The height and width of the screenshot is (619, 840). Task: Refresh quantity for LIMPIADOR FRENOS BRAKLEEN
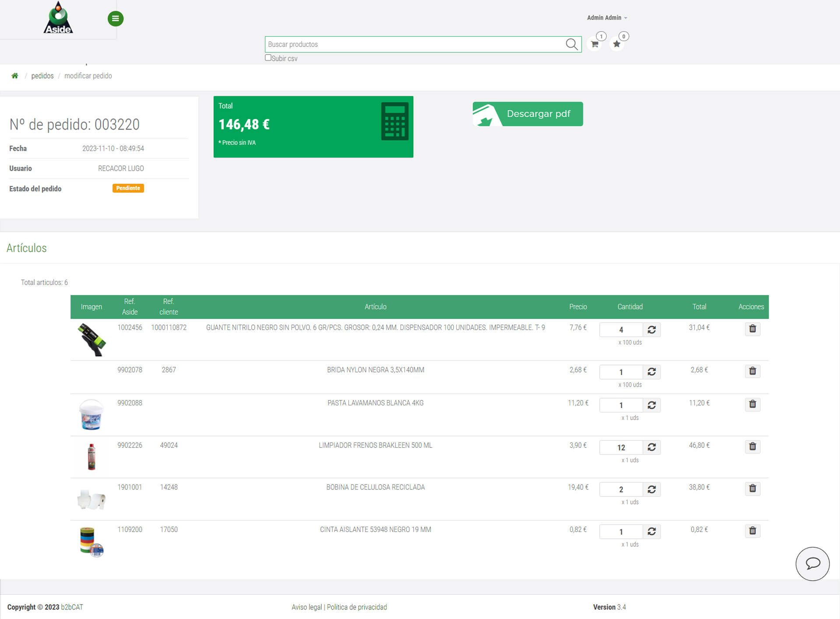point(651,447)
